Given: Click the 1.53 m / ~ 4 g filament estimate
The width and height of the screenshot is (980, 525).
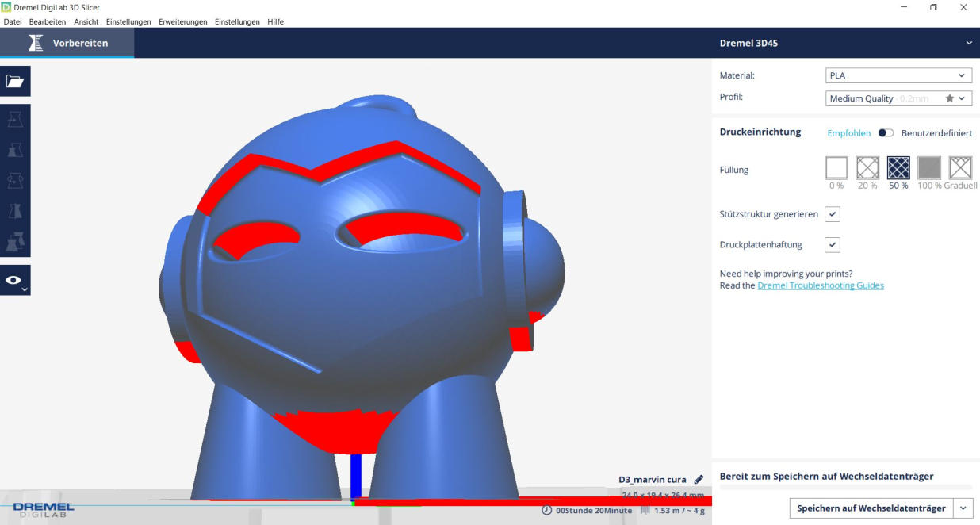Looking at the screenshot, I should click(679, 510).
